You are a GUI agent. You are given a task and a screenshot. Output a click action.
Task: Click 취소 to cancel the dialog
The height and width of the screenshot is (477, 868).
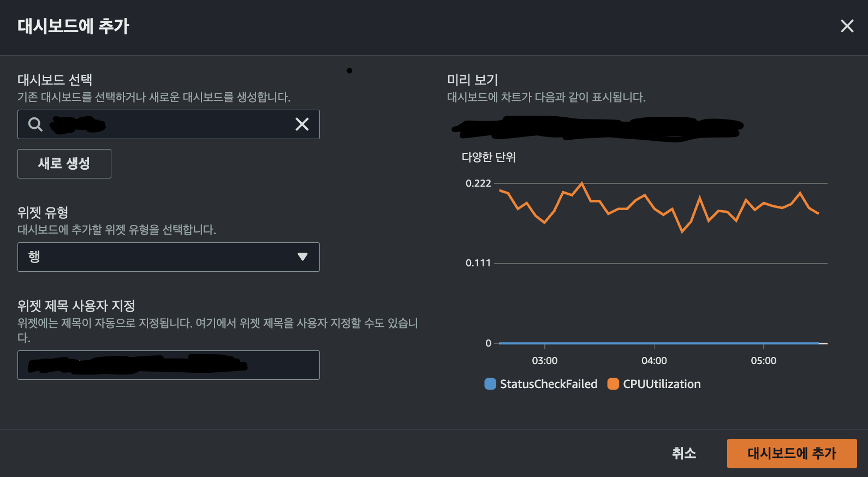pyautogui.click(x=684, y=453)
